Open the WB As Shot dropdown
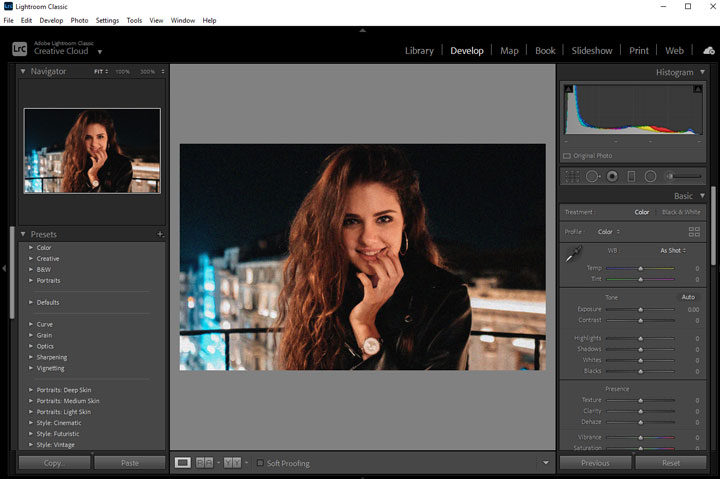 pyautogui.click(x=673, y=250)
